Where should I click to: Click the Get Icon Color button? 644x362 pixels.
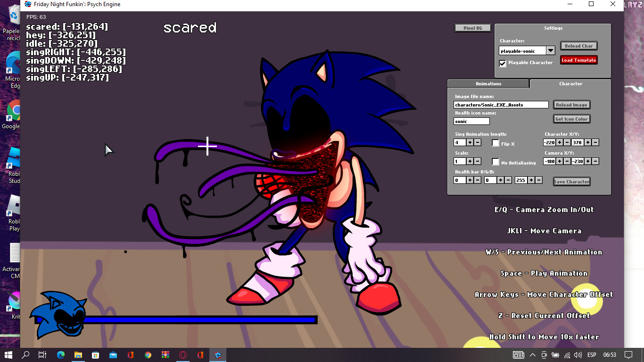[571, 119]
